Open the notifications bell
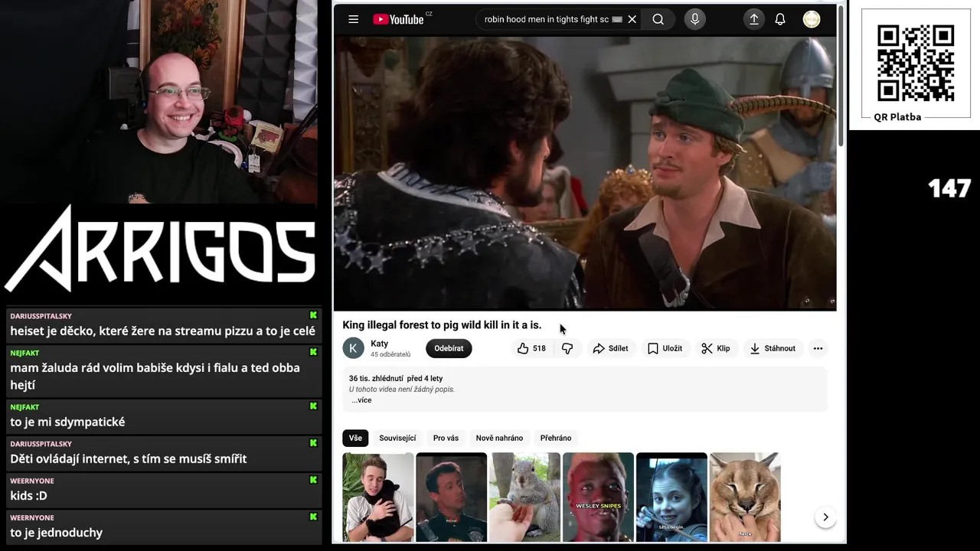The height and width of the screenshot is (551, 980). click(x=780, y=19)
